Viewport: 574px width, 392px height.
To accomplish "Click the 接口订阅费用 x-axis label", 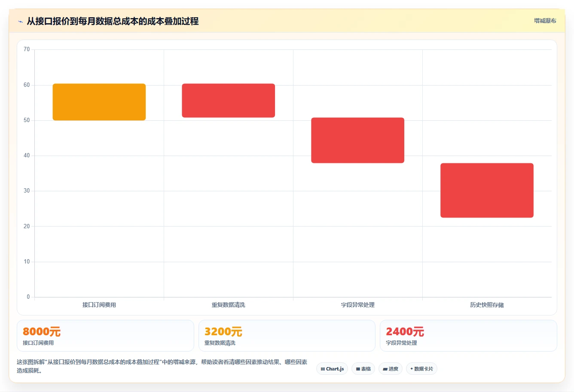I will [x=99, y=305].
